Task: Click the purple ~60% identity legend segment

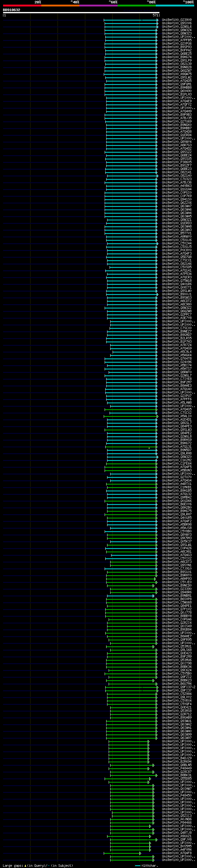Action: coord(99,6)
